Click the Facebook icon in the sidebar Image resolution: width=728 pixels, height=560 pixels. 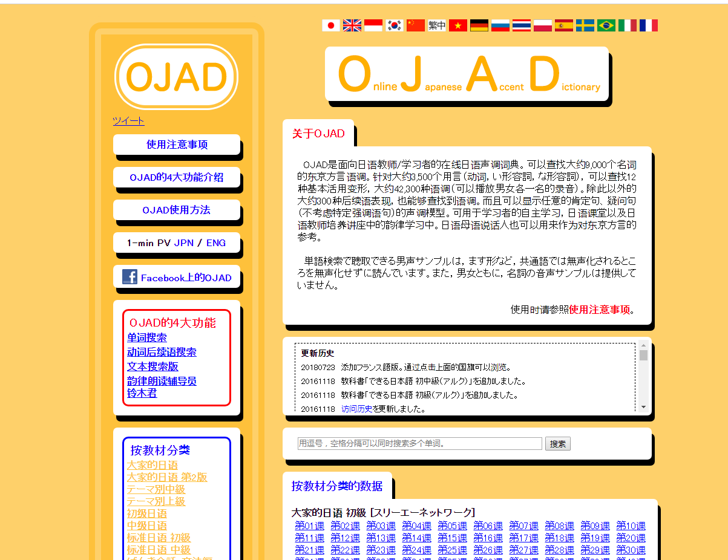(x=130, y=277)
